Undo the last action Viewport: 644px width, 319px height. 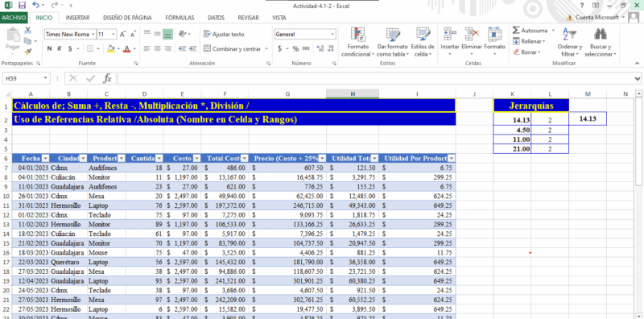(x=35, y=6)
